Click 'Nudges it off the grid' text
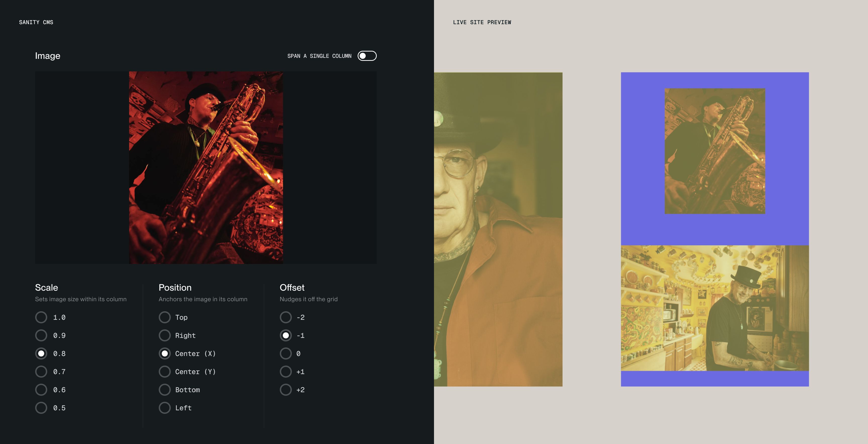This screenshot has height=444, width=868. pyautogui.click(x=309, y=299)
